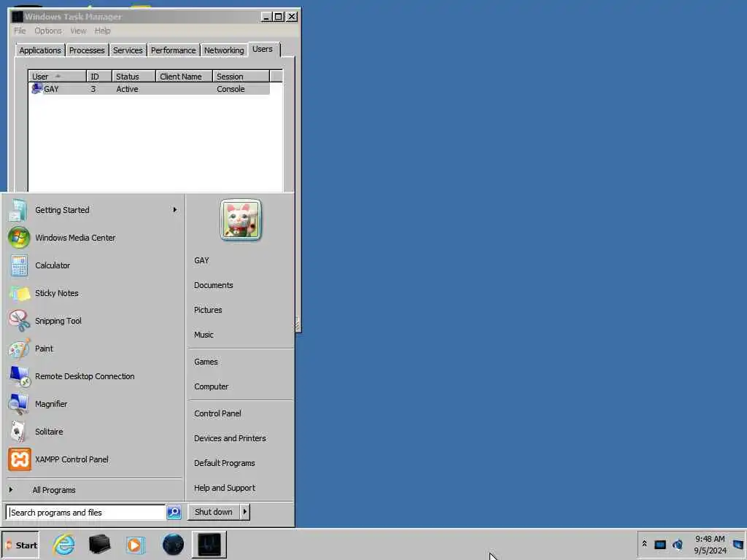This screenshot has width=747, height=560.
Task: Click the Start button
Action: [x=20, y=545]
